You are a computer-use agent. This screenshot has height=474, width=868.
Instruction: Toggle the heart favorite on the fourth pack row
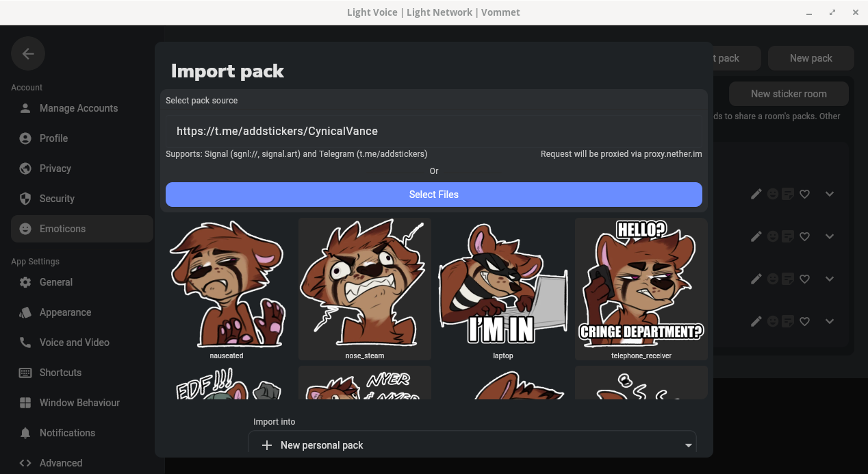tap(805, 321)
